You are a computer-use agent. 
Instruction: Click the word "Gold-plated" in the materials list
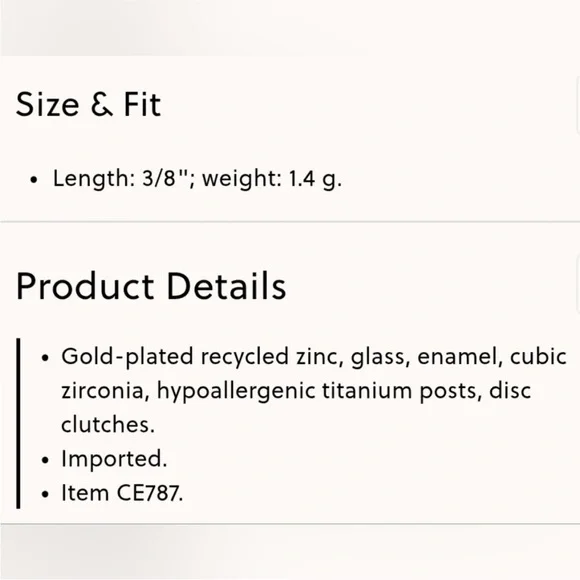(x=127, y=357)
